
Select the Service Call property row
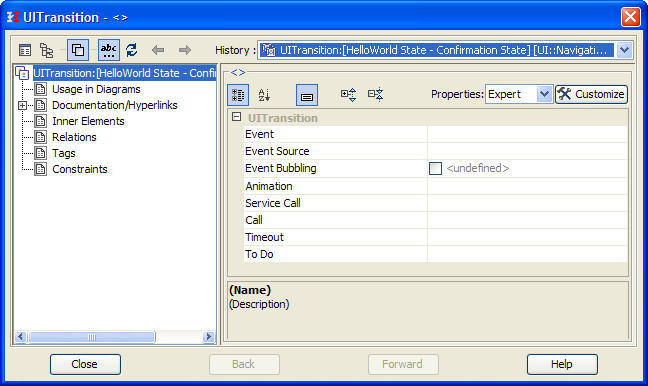click(435, 203)
